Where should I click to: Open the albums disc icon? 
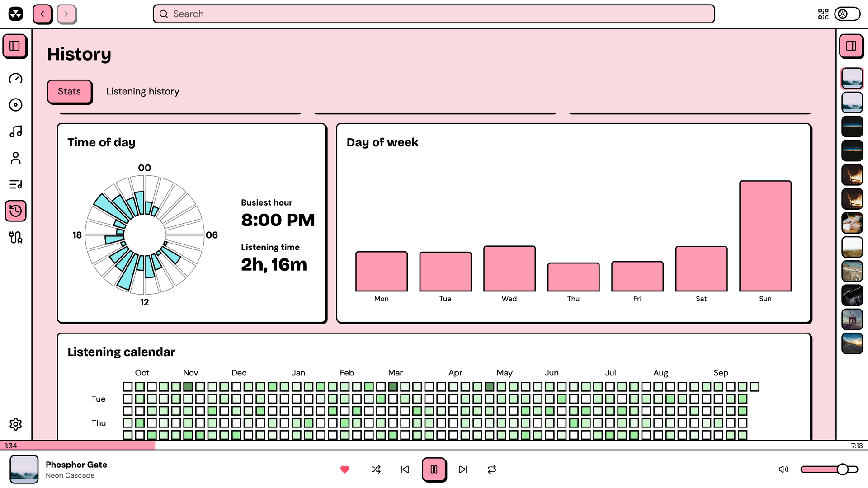[16, 105]
